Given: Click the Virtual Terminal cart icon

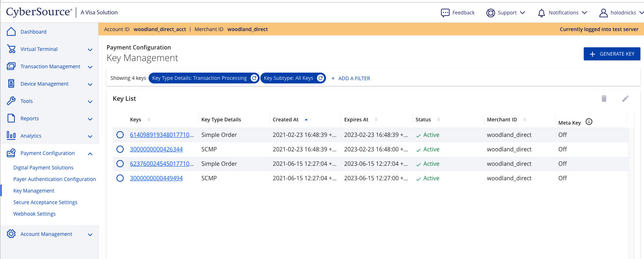Looking at the screenshot, I should tap(11, 49).
